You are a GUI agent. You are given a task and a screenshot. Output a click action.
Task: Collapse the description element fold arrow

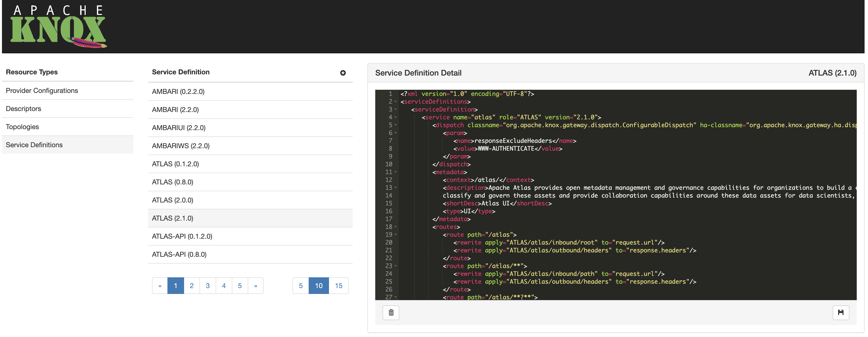tap(395, 188)
